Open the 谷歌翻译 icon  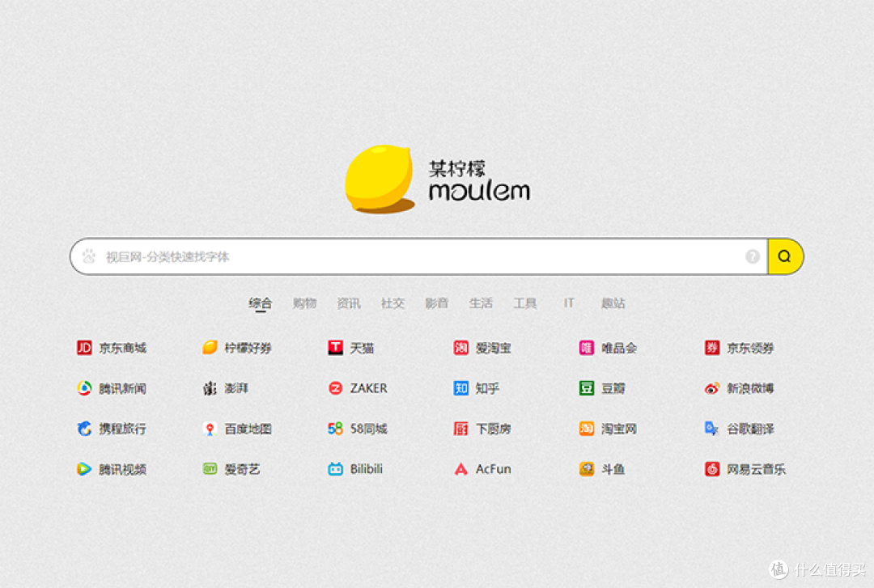tap(712, 429)
